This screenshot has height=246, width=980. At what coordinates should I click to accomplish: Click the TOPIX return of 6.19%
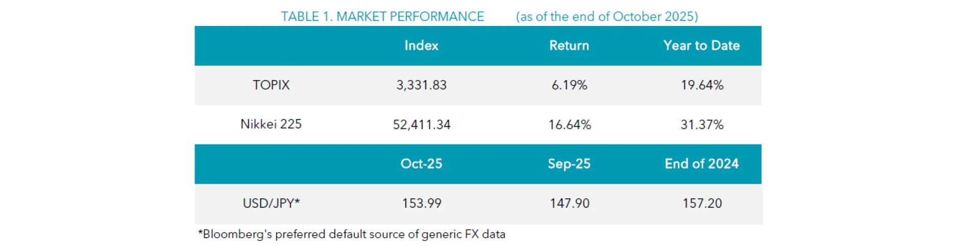569,85
